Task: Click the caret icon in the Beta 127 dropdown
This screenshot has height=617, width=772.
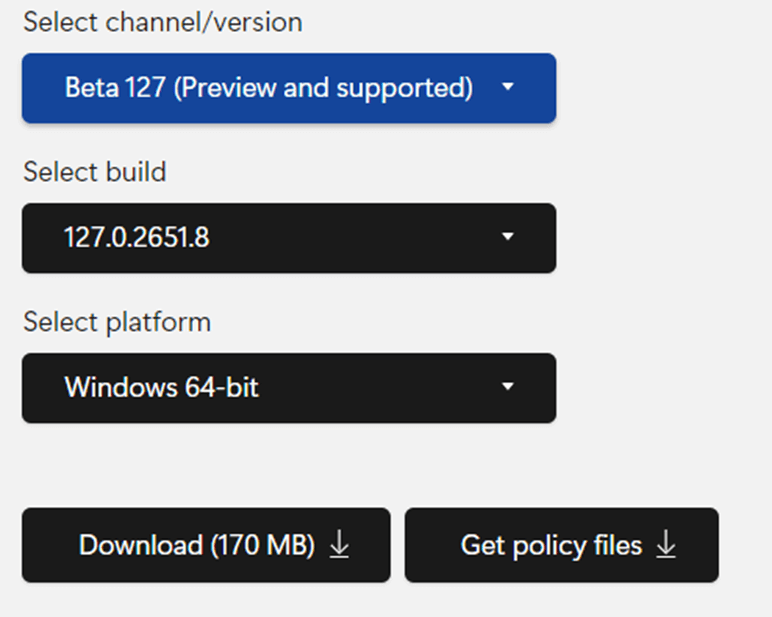Action: click(x=508, y=87)
